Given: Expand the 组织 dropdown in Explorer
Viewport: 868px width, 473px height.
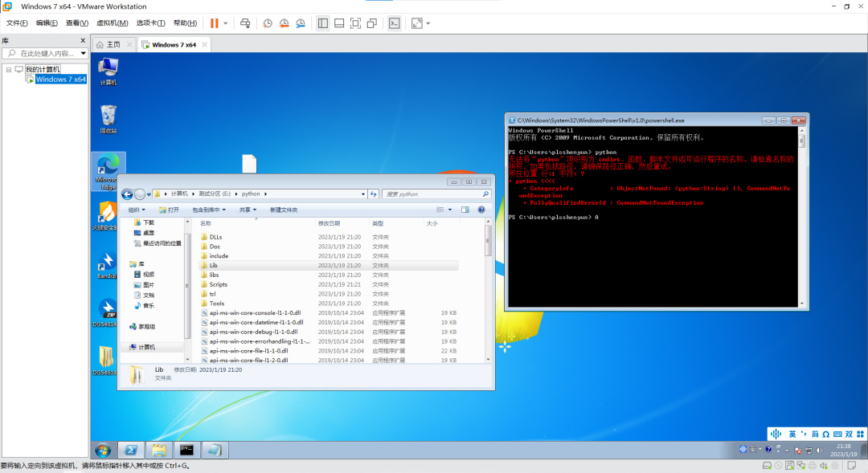Looking at the screenshot, I should click(x=136, y=210).
